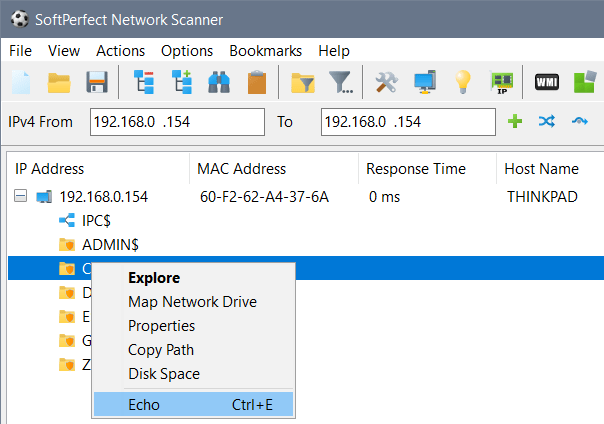
Task: Click the SoftPerfect soccer ball app icon
Action: coord(19,19)
